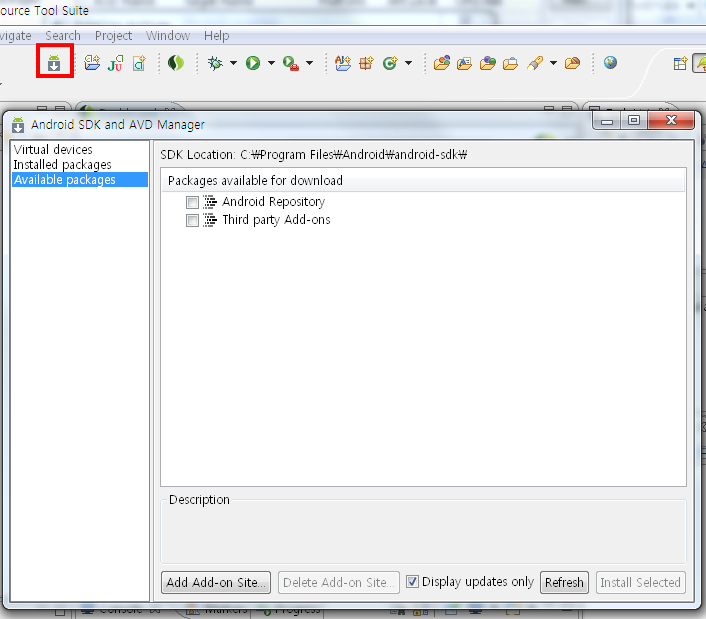Click the New JUnit test icon
The height and width of the screenshot is (619, 706).
point(115,63)
